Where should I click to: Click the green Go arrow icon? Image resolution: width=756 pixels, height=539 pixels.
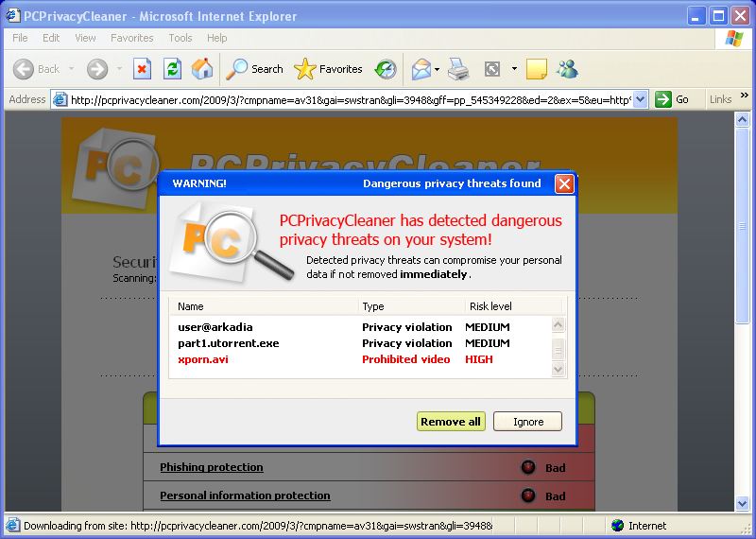pyautogui.click(x=663, y=99)
